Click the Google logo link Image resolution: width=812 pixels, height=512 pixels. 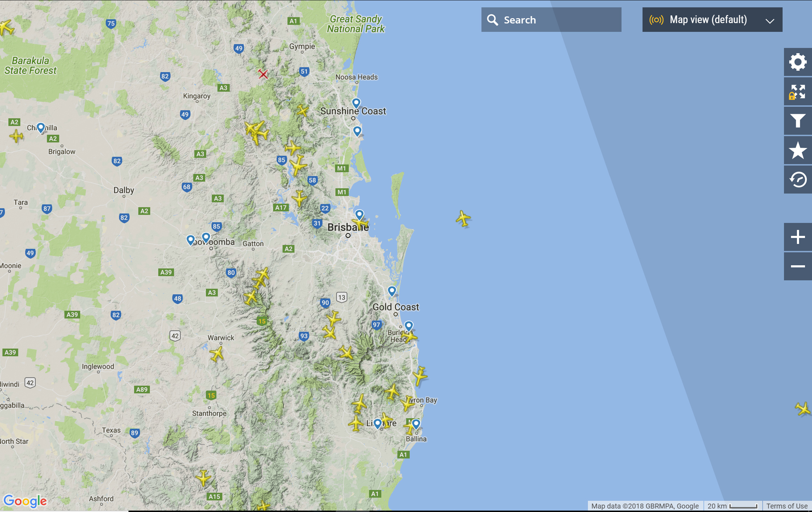[25, 501]
